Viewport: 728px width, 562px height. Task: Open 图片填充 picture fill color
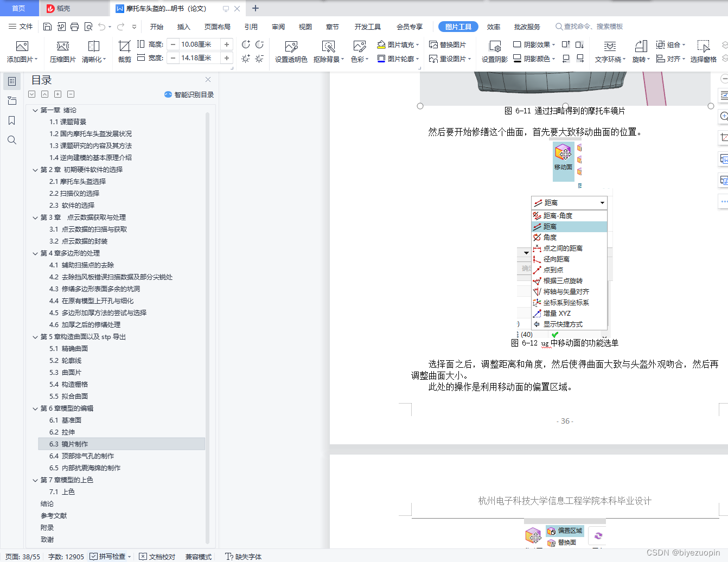(398, 44)
